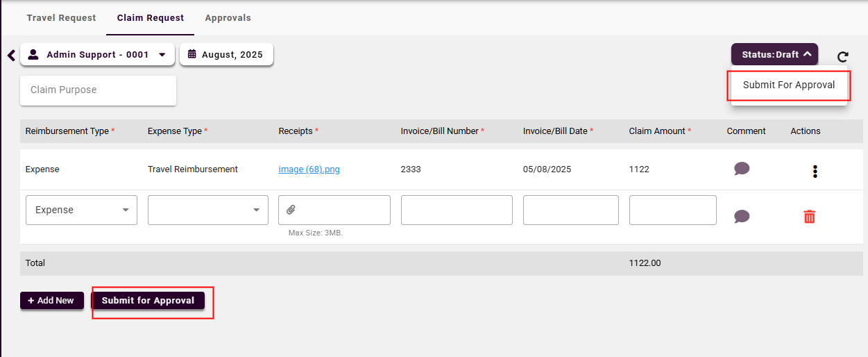Delete the new row with trash icon
The image size is (868, 357).
(x=809, y=217)
